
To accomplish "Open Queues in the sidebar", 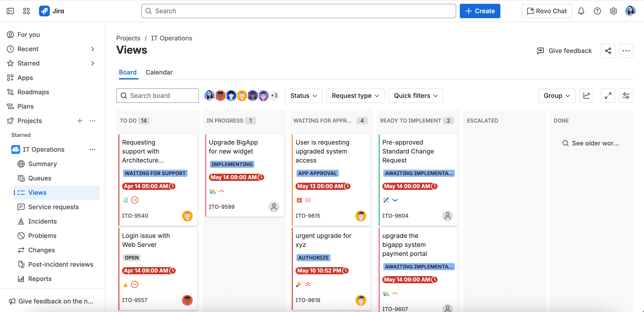I will pos(39,178).
